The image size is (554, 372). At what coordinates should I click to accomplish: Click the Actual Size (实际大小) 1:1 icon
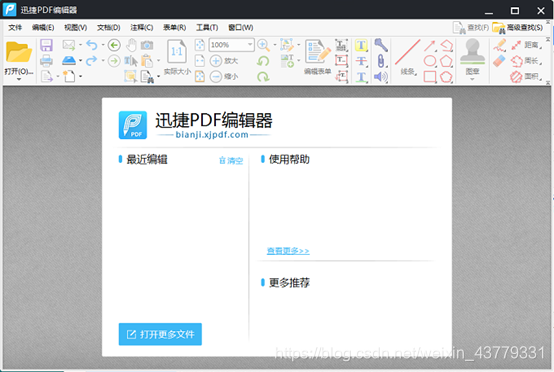(177, 52)
